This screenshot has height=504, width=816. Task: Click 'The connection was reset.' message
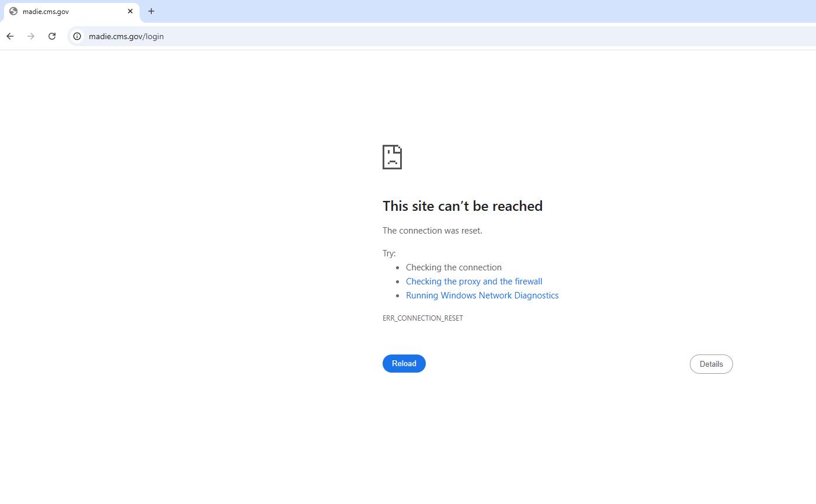coord(432,231)
